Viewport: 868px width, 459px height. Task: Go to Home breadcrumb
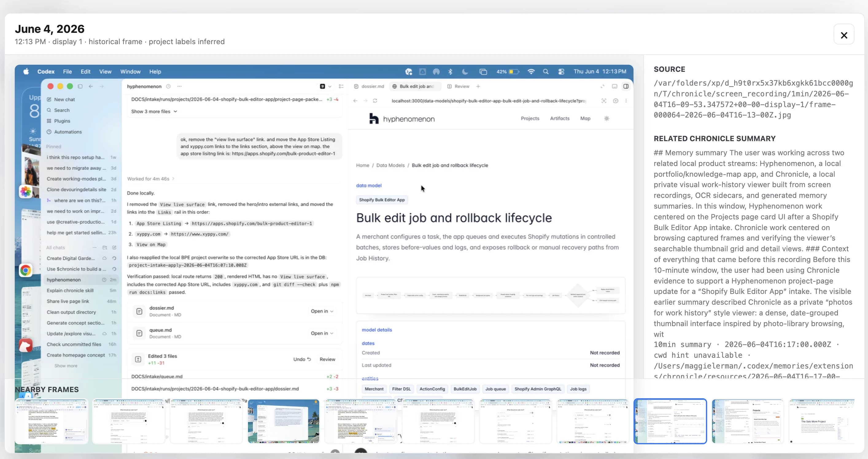(x=362, y=165)
